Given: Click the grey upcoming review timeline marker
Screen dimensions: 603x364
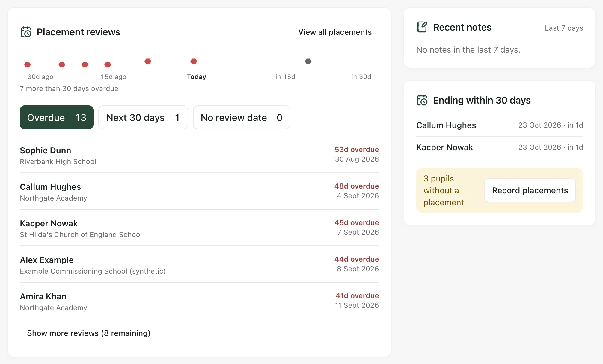Looking at the screenshot, I should [308, 61].
